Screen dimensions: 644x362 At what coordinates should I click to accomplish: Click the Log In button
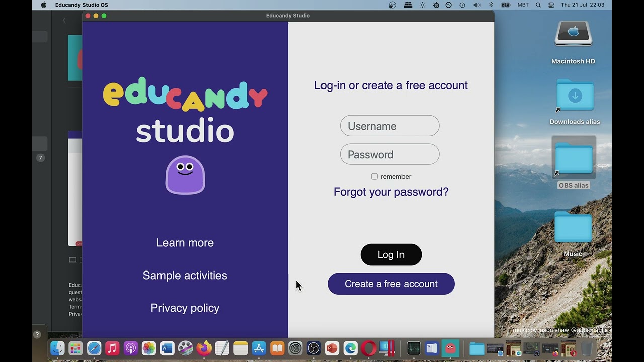(x=391, y=255)
